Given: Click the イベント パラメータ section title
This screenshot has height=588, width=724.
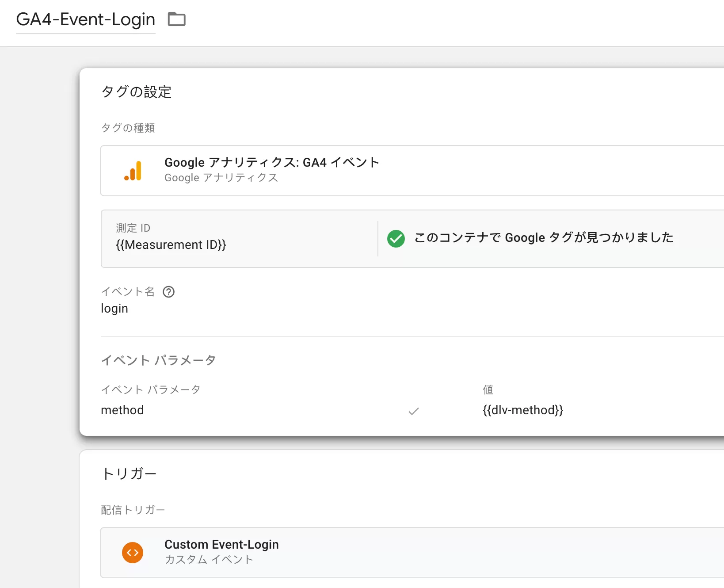Looking at the screenshot, I should pyautogui.click(x=159, y=360).
